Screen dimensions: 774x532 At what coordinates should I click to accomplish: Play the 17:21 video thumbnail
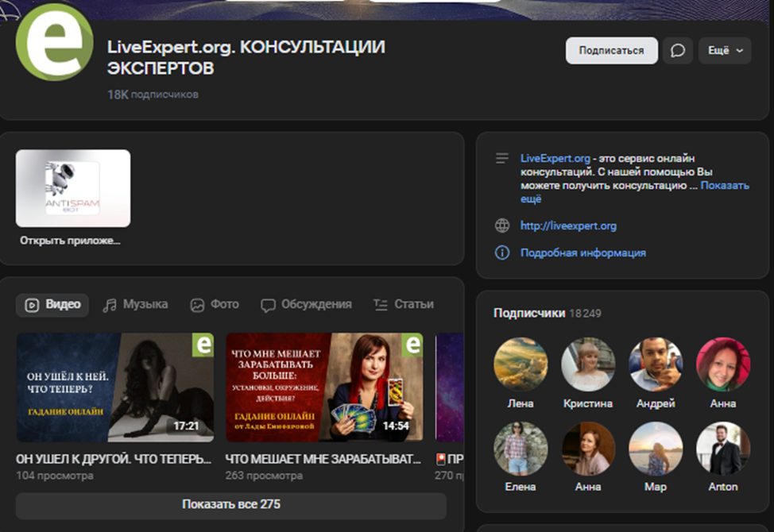pos(115,387)
